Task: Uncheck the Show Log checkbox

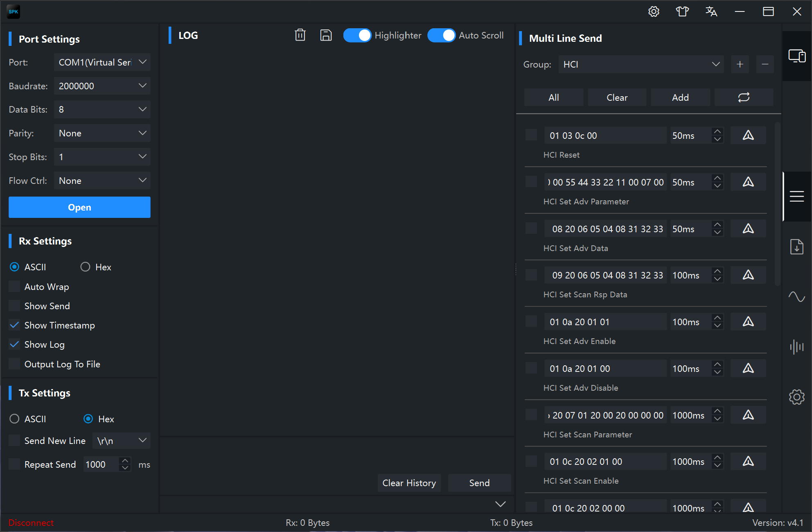Action: pyautogui.click(x=14, y=344)
